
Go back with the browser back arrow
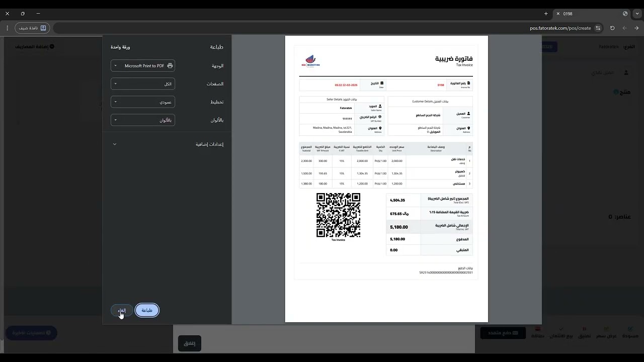coord(636,28)
